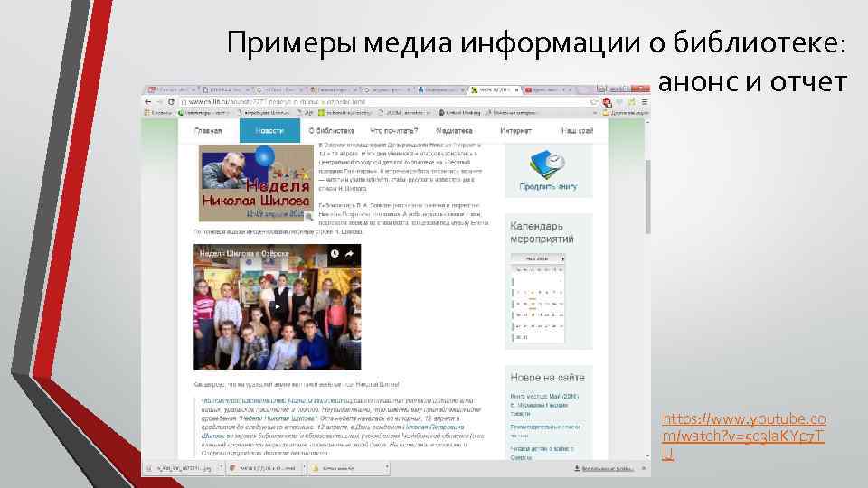Open the first downloaded jpg file in the download shelf
The width and height of the screenshot is (868, 488).
pos(183,468)
